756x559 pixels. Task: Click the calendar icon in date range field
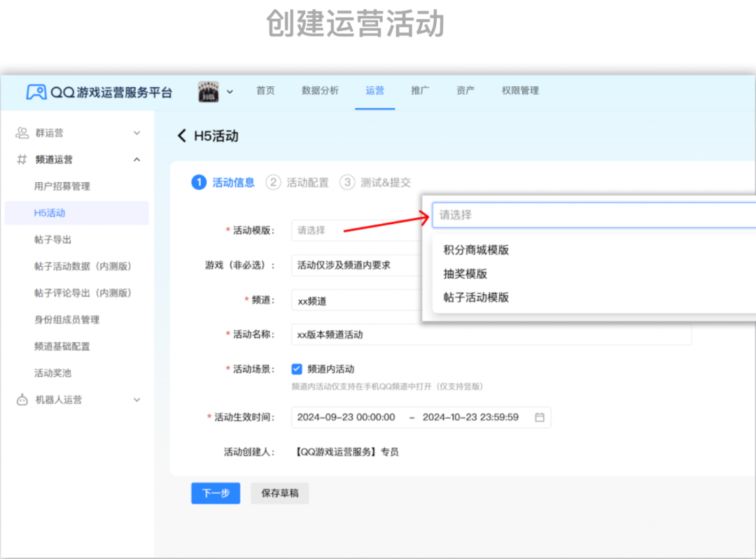[540, 417]
